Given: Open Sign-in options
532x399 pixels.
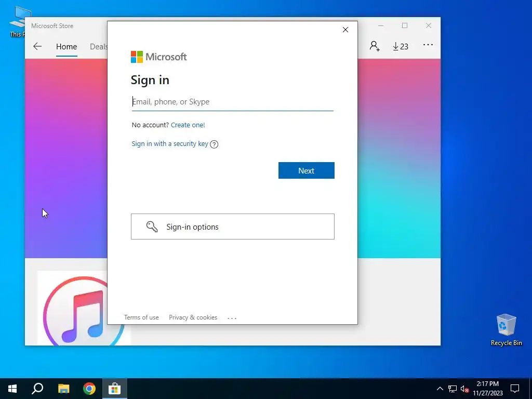Looking at the screenshot, I should [232, 227].
